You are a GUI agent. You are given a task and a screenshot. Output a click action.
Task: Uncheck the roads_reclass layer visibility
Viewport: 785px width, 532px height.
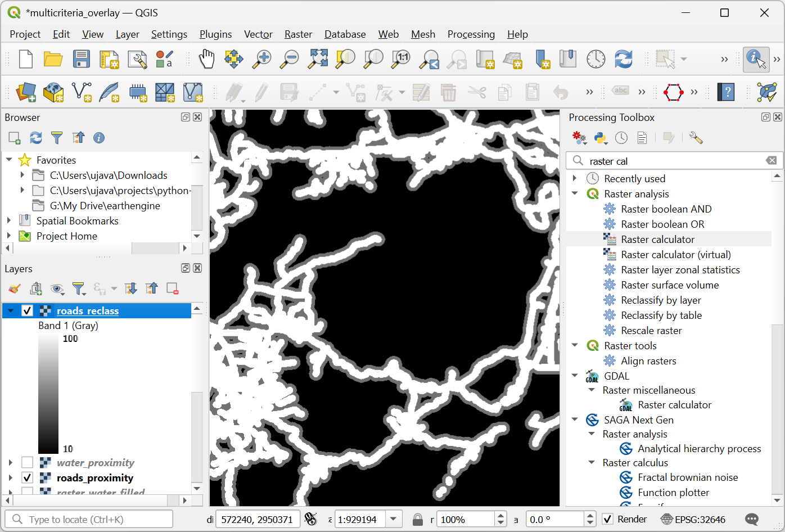27,311
